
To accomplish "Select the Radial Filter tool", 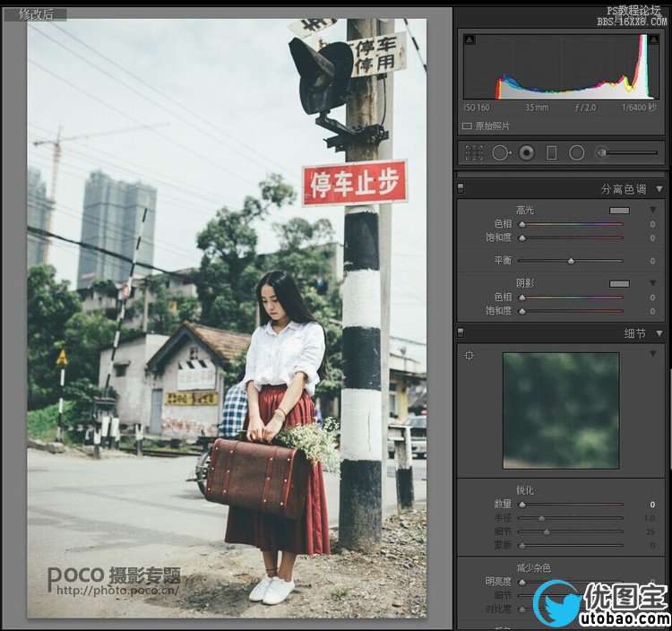I will click(x=577, y=153).
